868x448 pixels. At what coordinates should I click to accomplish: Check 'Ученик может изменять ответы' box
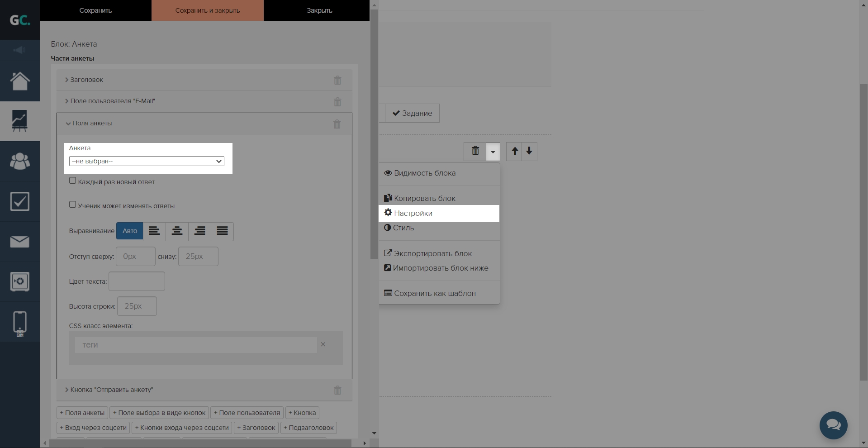pyautogui.click(x=72, y=205)
